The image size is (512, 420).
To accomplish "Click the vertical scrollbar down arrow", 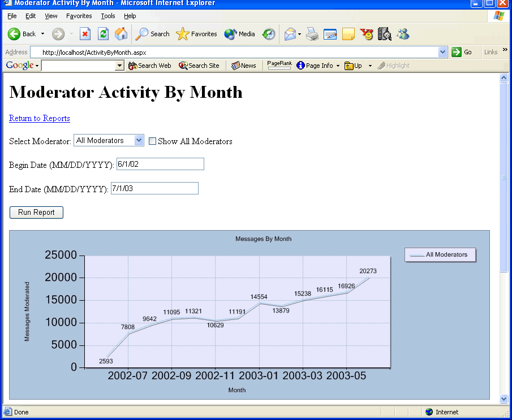I will (x=504, y=399).
